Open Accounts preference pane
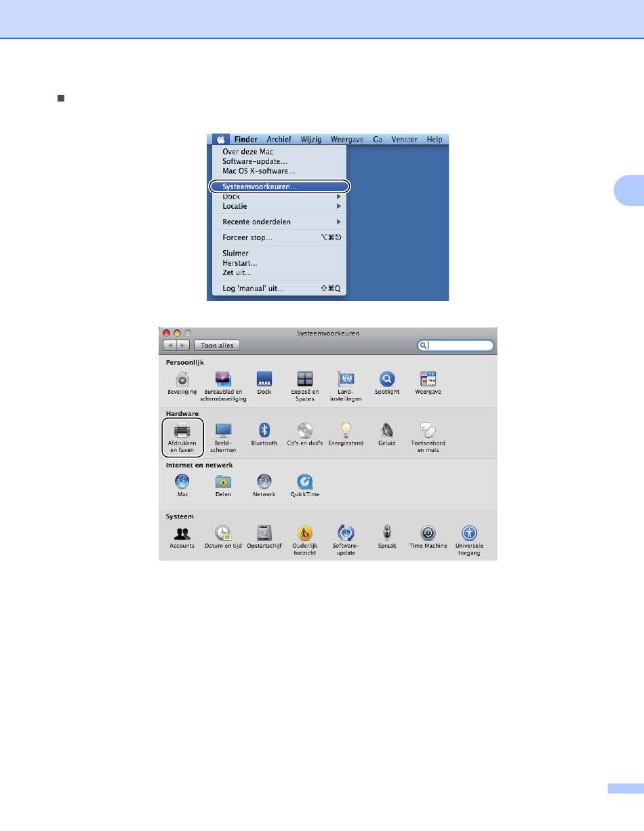This screenshot has width=644, height=831. 182,537
